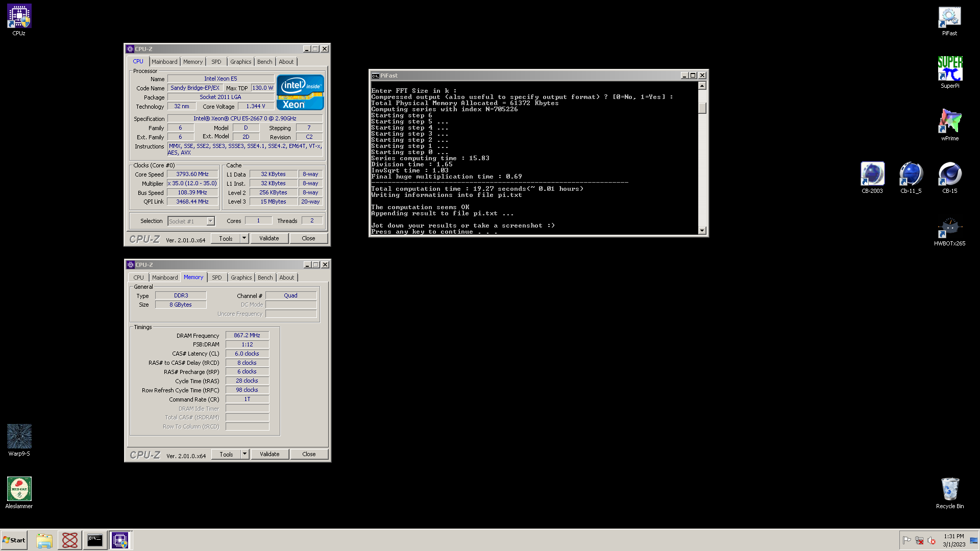The height and width of the screenshot is (551, 980).
Task: Click the Core Voltage value 1.344 V
Action: [256, 106]
